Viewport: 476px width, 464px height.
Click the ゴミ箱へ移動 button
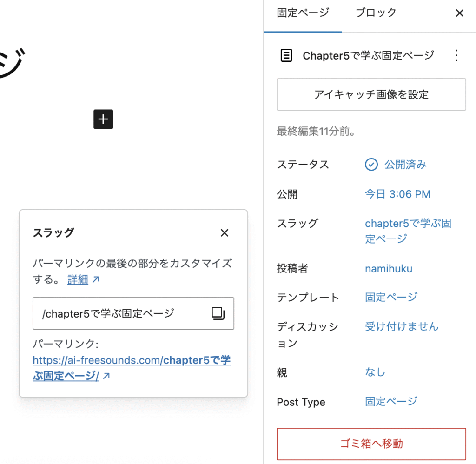(x=371, y=444)
